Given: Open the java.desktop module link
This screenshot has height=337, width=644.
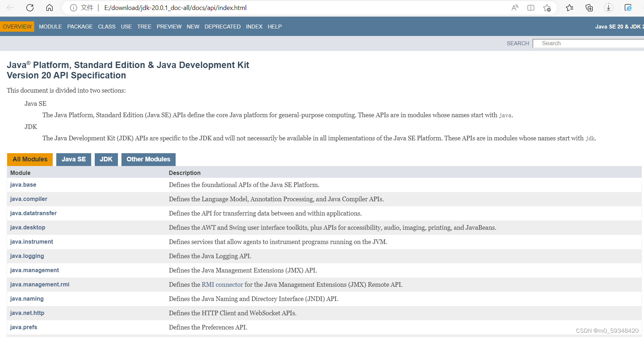Looking at the screenshot, I should (x=28, y=228).
